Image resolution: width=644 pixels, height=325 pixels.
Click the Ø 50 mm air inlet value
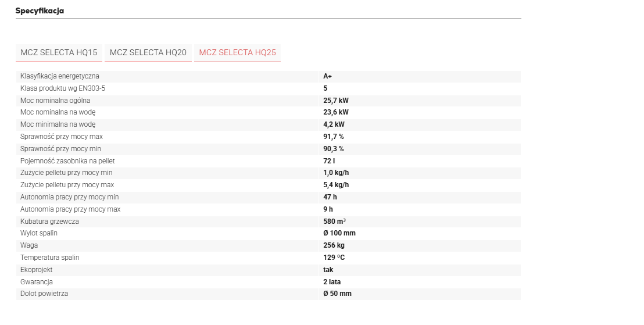coord(337,294)
